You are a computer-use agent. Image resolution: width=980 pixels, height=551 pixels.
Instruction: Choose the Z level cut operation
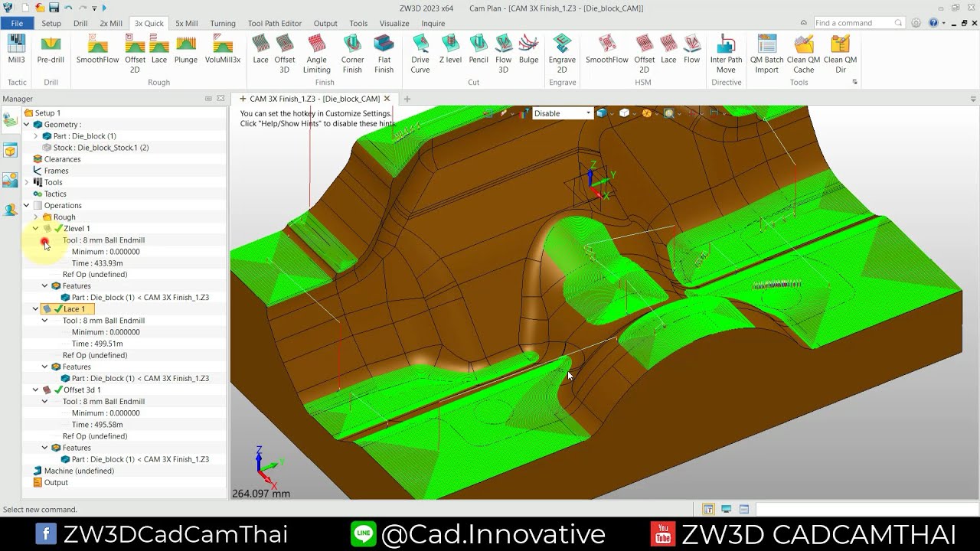tap(450, 49)
